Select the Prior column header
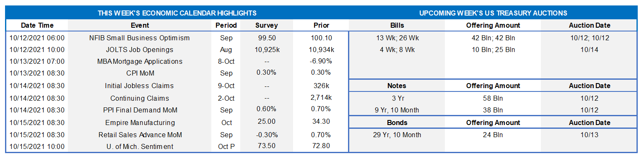This screenshot has width=644, height=159. 321,25
